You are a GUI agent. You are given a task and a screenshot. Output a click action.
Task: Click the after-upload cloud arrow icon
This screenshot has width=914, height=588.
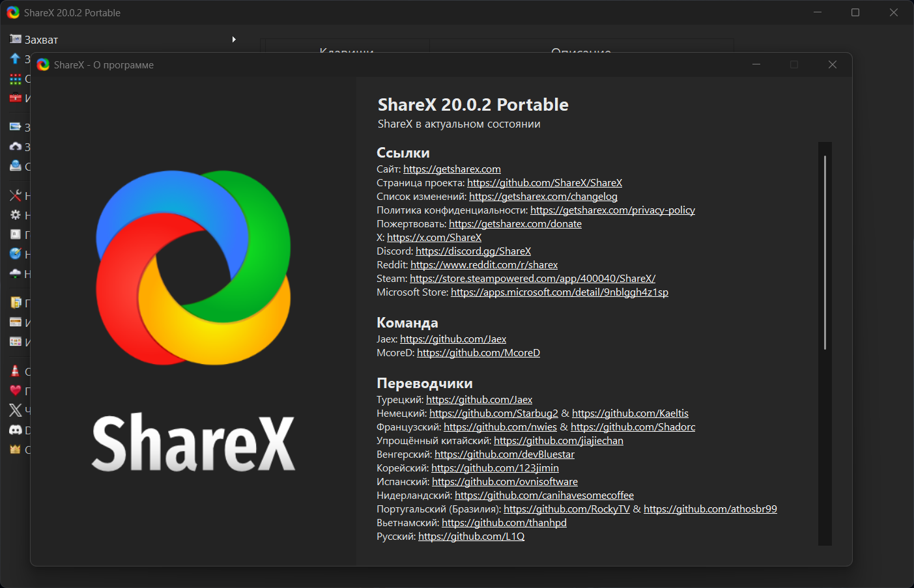[x=16, y=147]
